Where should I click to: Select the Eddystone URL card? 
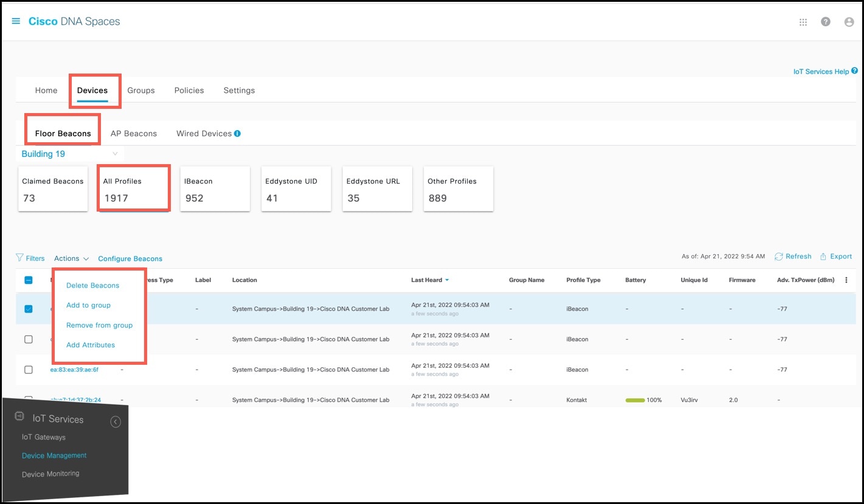(x=378, y=189)
